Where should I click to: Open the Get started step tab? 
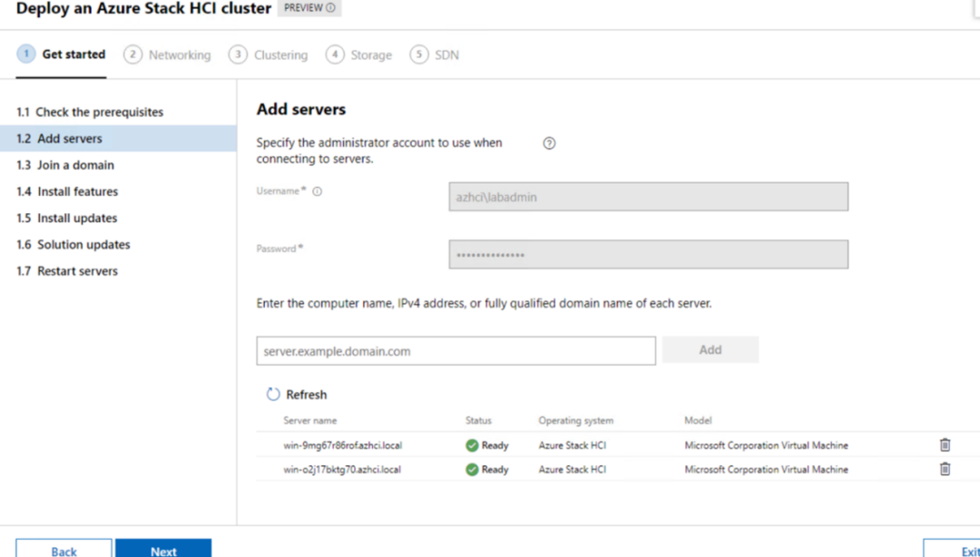[62, 54]
